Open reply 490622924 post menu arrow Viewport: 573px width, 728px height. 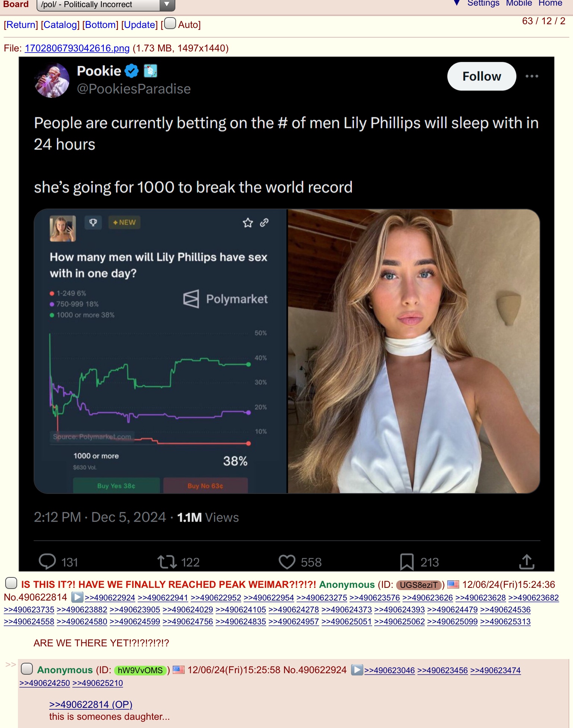click(x=357, y=670)
